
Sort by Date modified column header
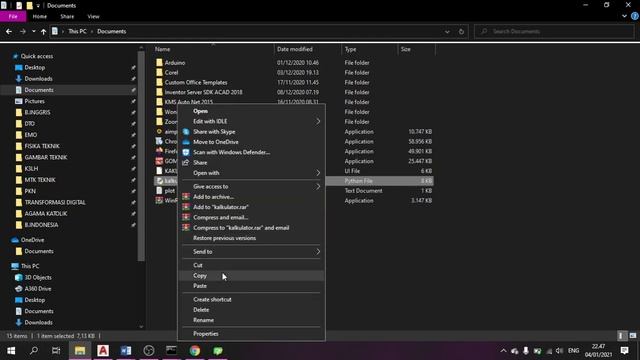(x=295, y=49)
